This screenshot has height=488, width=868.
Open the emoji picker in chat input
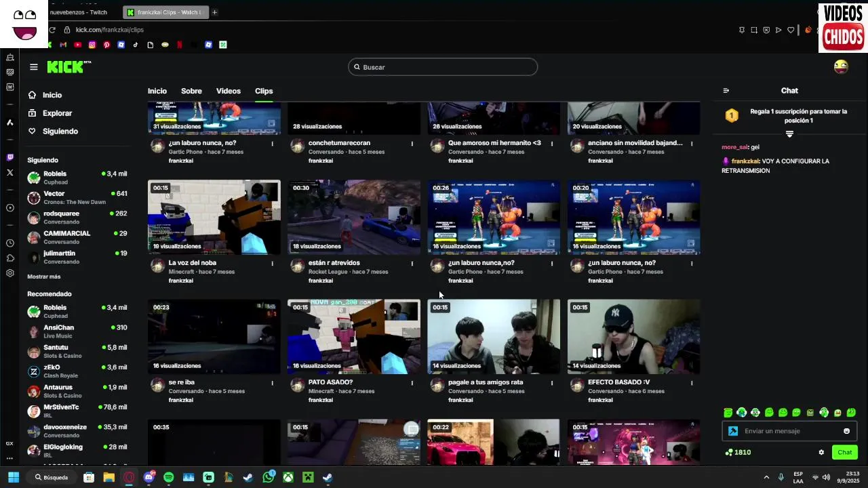pos(846,431)
